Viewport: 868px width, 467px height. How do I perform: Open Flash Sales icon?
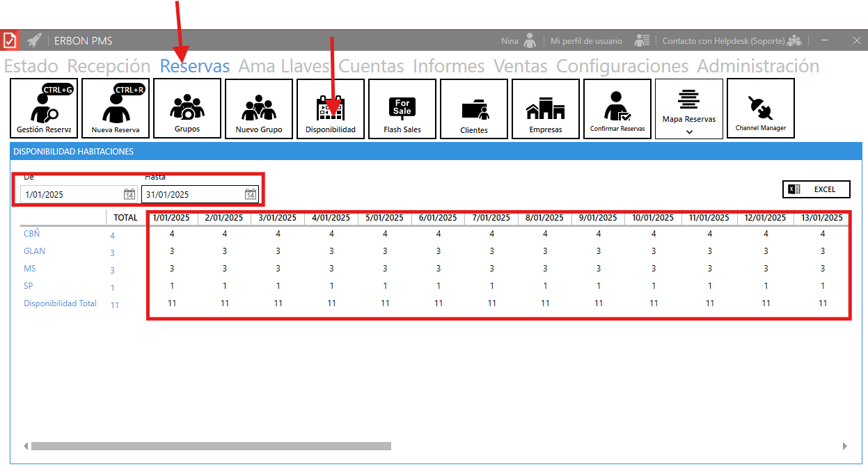(402, 108)
